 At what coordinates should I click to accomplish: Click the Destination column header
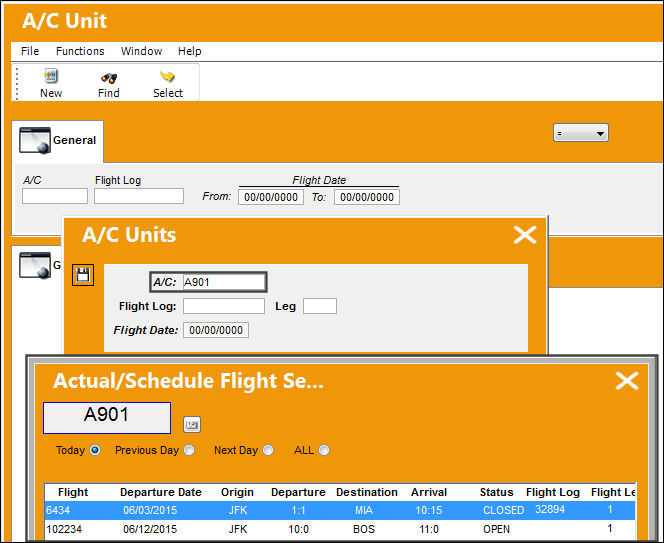pos(367,492)
